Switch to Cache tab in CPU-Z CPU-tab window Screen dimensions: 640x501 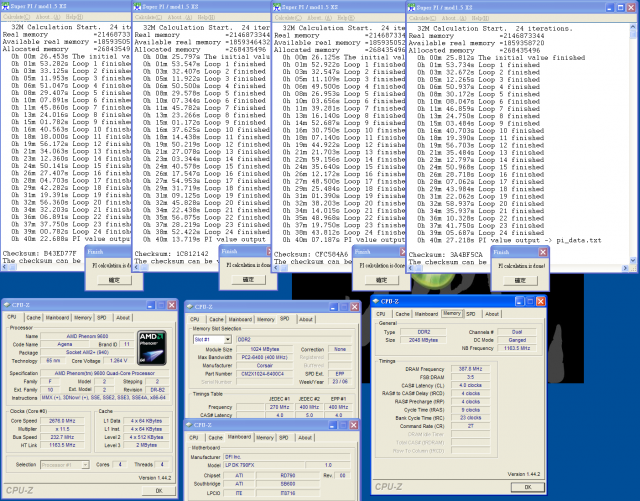(x=33, y=318)
